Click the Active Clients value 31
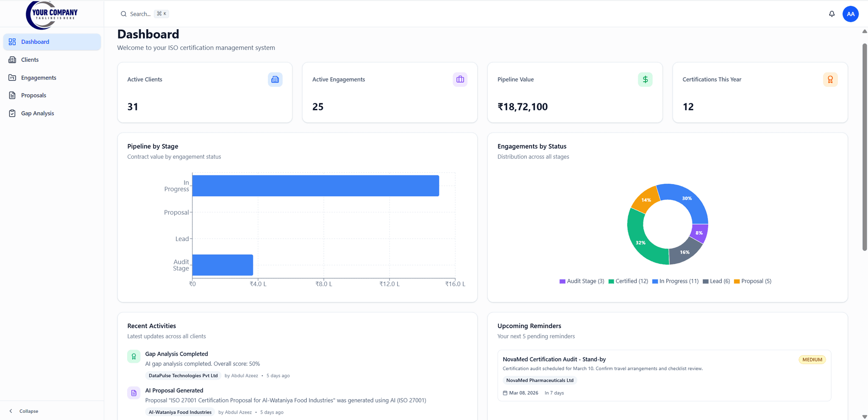Screen dimensions: 868x420 click(x=133, y=107)
